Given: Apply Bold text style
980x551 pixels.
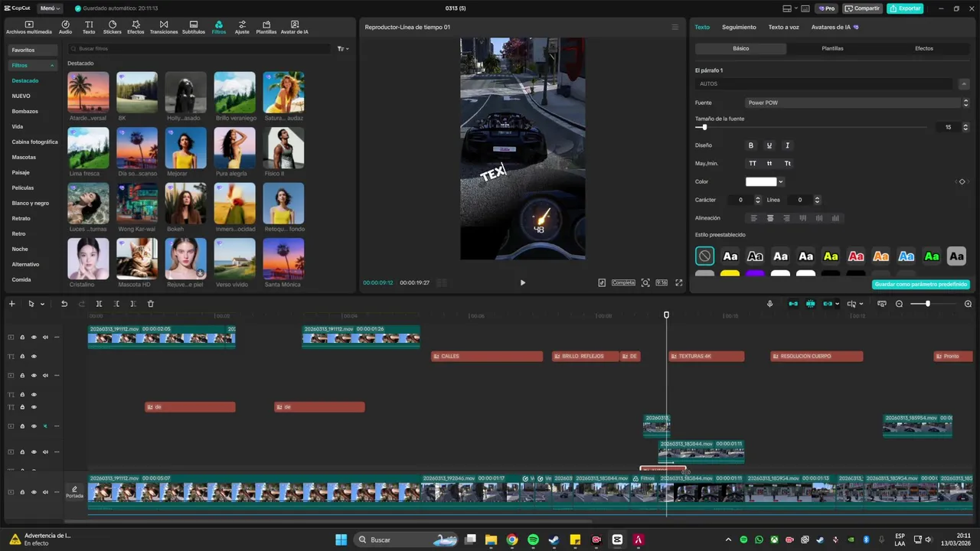Looking at the screenshot, I should tap(751, 145).
